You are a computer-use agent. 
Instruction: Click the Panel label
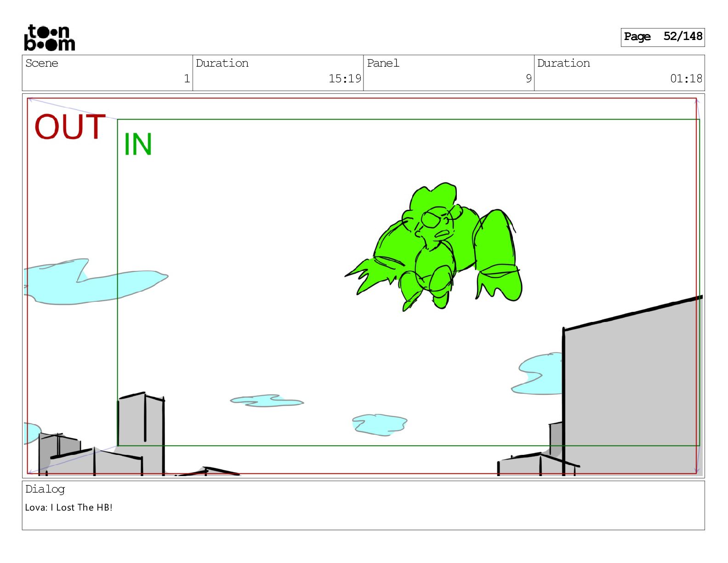[x=383, y=63]
